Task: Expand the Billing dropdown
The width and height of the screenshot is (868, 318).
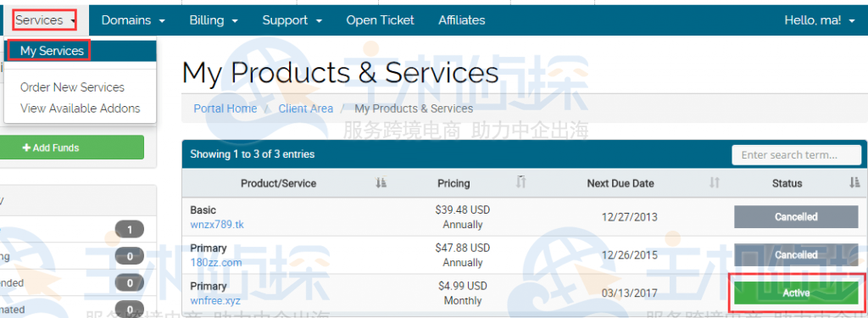Action: click(214, 20)
